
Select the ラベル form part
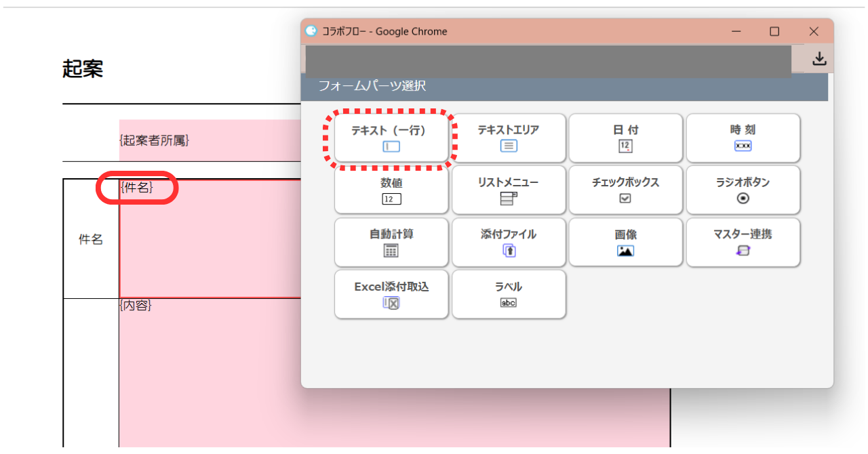point(509,294)
